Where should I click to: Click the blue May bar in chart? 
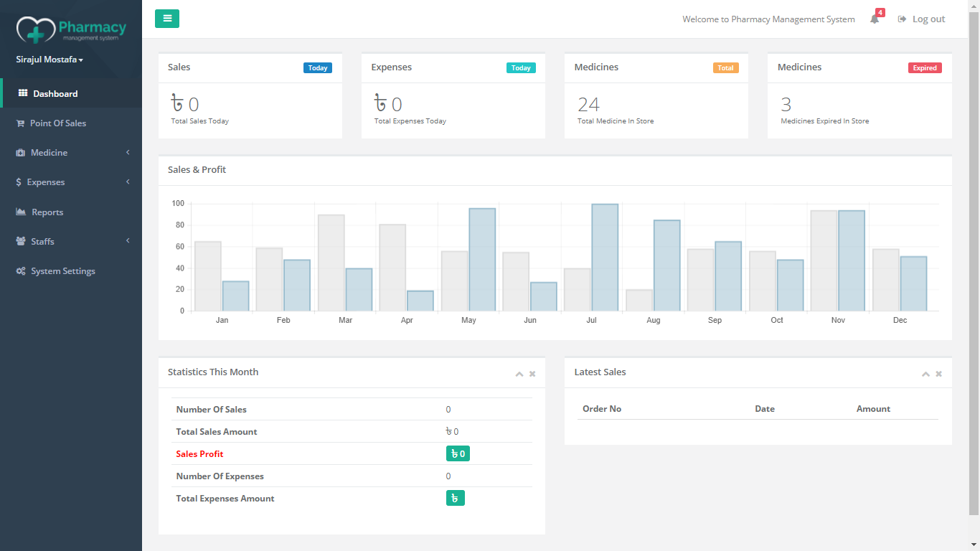click(x=482, y=260)
